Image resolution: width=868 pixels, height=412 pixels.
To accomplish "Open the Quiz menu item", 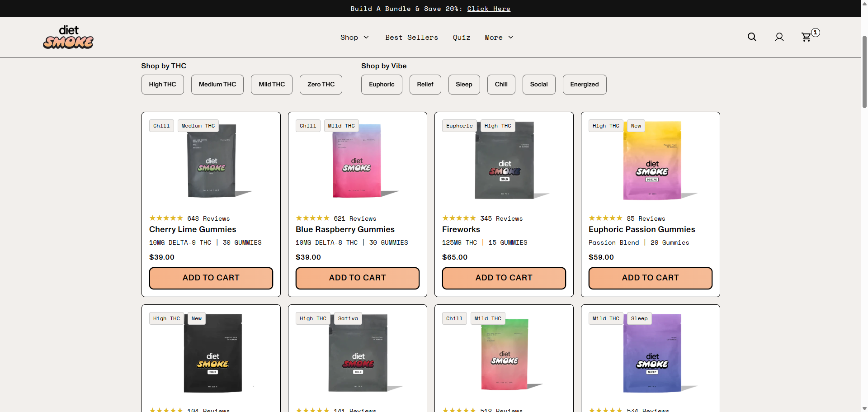I will pos(462,38).
